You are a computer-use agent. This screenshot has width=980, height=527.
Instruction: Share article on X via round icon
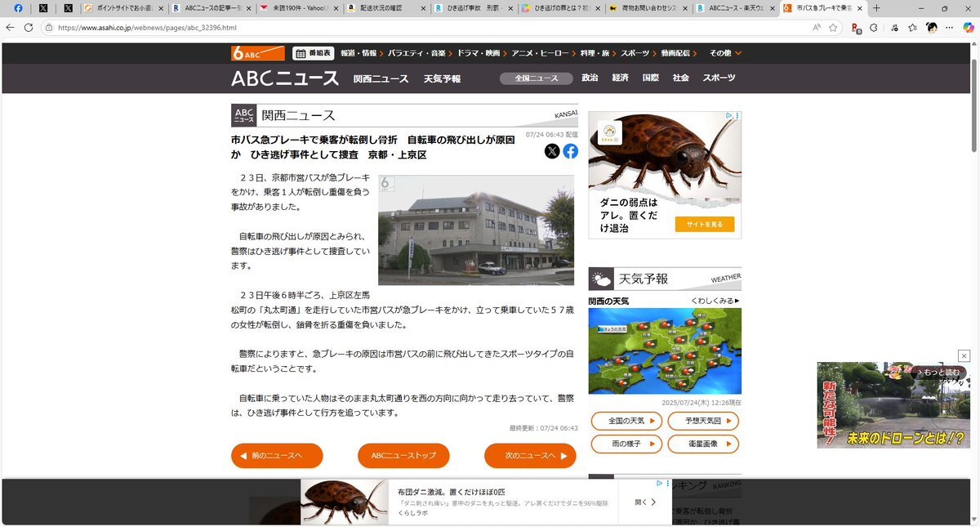coord(552,151)
